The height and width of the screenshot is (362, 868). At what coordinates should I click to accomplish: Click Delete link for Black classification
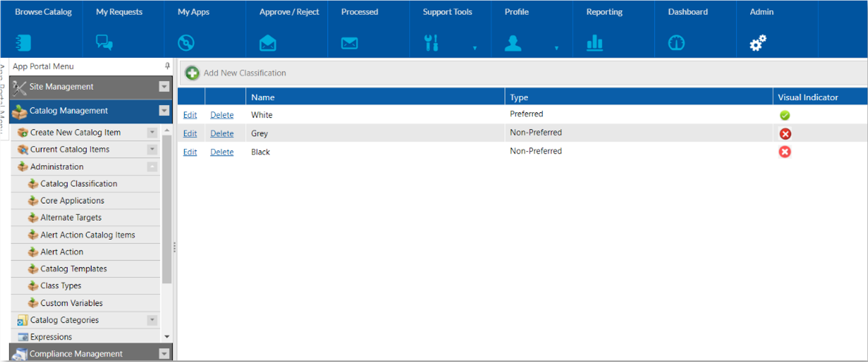[x=222, y=152]
